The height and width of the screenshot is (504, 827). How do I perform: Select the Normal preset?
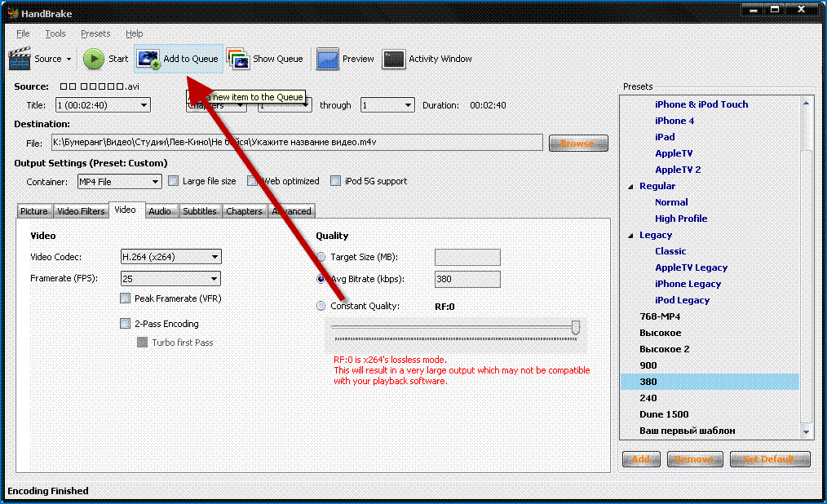(x=671, y=202)
